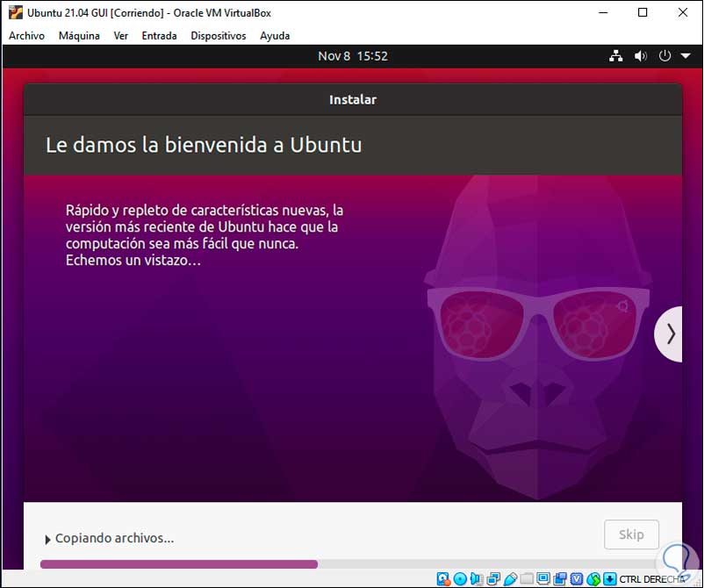Open the Ayuda menu
The height and width of the screenshot is (588, 704).
(275, 36)
